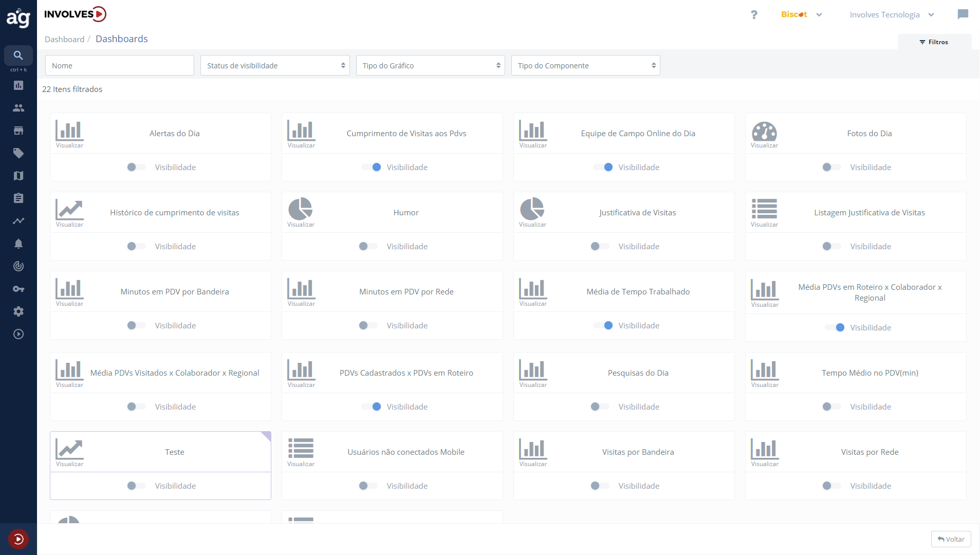This screenshot has height=555, width=980.
Task: Open the map sidebar icon
Action: point(19,176)
